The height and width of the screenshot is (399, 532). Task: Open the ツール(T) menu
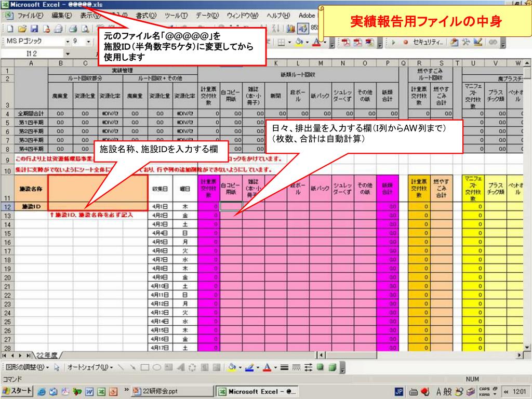tap(176, 15)
